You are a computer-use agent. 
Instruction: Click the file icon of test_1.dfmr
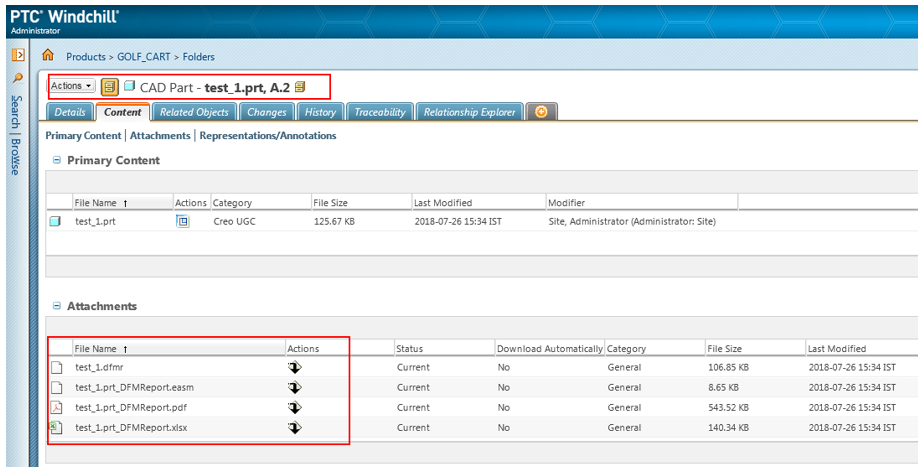click(x=56, y=368)
